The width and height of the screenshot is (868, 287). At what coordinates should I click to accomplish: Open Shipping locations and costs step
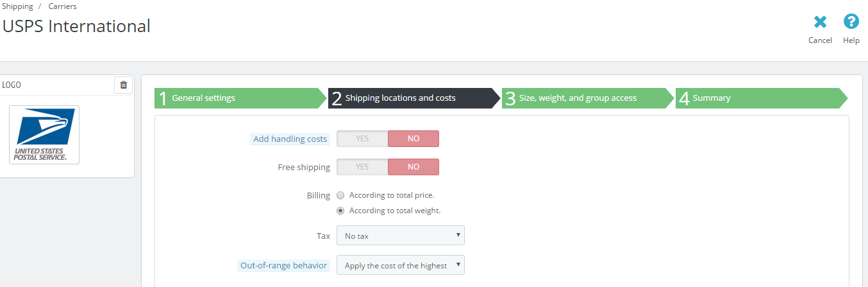(x=410, y=98)
